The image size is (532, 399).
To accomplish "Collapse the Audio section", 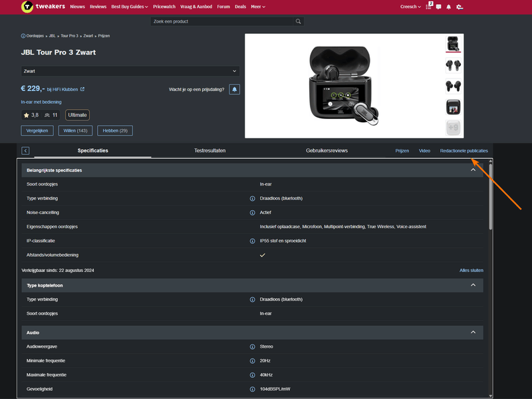I will [473, 332].
